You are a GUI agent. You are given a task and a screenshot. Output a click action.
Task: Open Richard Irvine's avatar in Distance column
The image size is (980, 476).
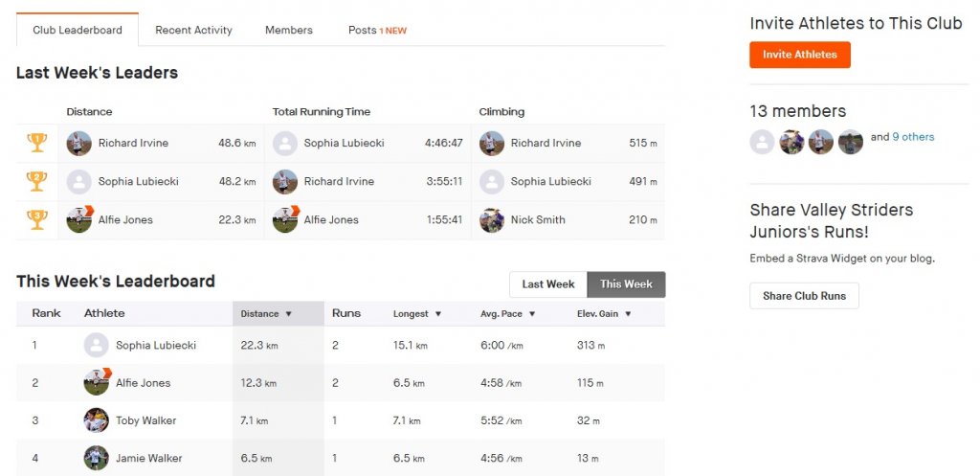(79, 144)
